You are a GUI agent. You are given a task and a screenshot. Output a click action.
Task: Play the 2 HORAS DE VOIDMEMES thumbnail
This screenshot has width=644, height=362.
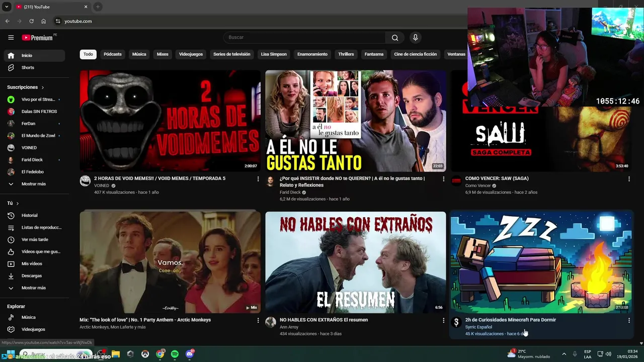[x=170, y=121]
